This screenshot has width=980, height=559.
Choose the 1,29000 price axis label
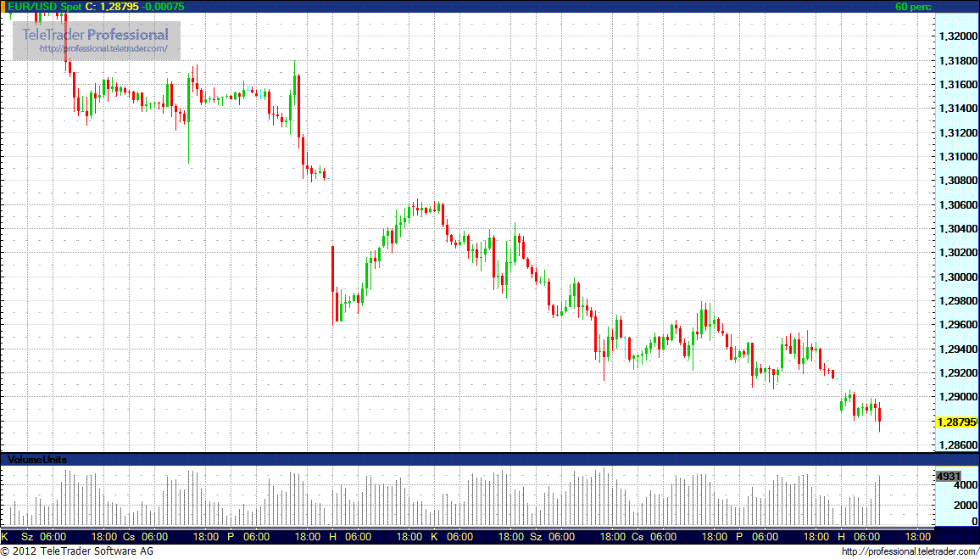pos(957,398)
